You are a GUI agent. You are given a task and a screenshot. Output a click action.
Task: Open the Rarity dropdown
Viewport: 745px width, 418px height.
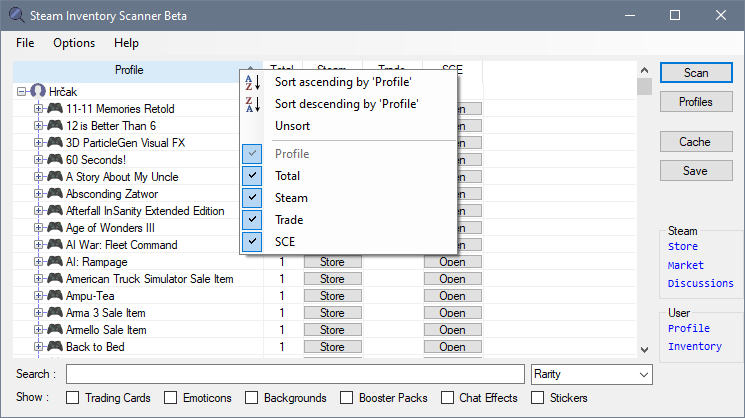click(592, 374)
